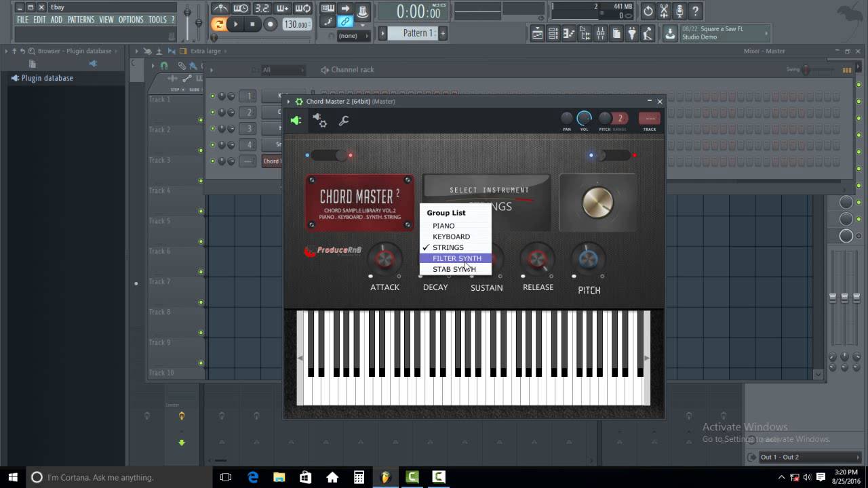Toggle multilink to controllers icon

click(x=345, y=22)
